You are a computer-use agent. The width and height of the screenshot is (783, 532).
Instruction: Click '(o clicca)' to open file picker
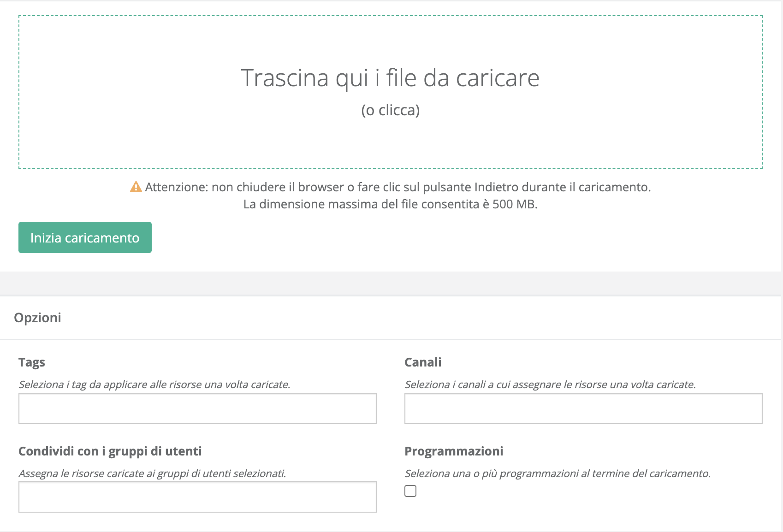391,110
